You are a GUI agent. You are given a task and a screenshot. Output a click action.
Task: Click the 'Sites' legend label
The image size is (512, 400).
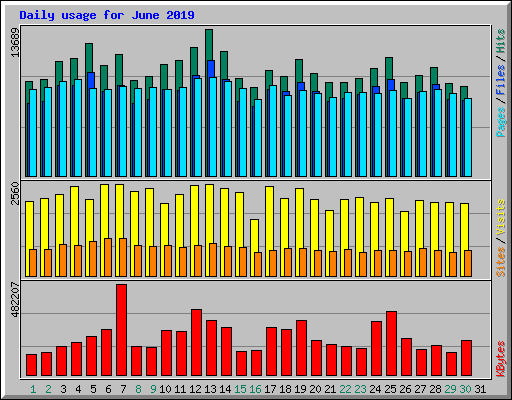tap(501, 262)
